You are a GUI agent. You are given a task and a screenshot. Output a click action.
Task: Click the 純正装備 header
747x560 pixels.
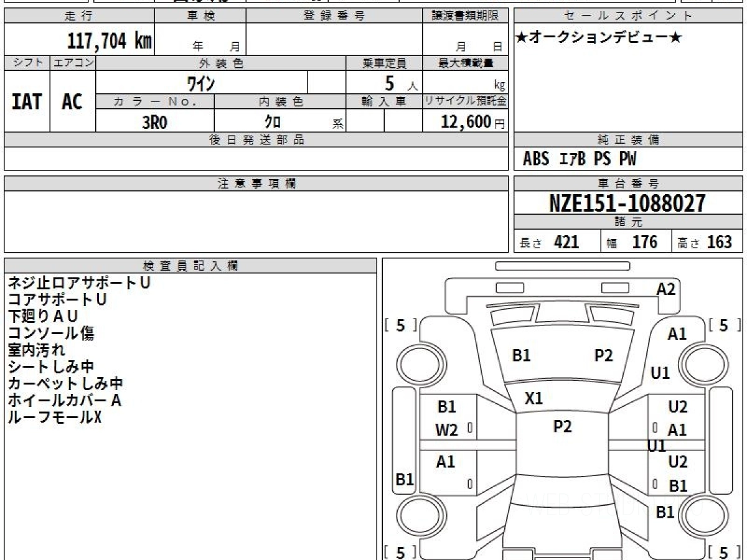[629, 140]
